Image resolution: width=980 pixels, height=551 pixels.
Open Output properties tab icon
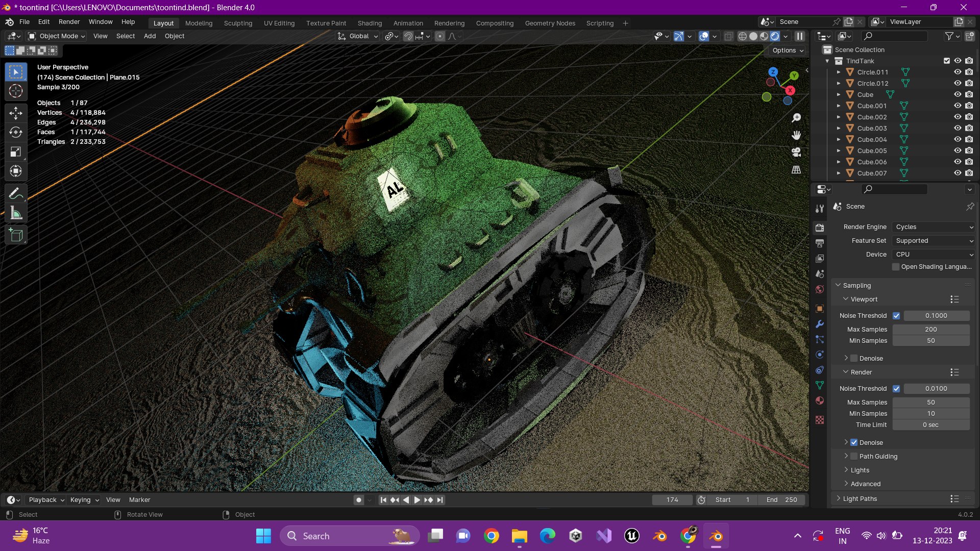point(820,243)
